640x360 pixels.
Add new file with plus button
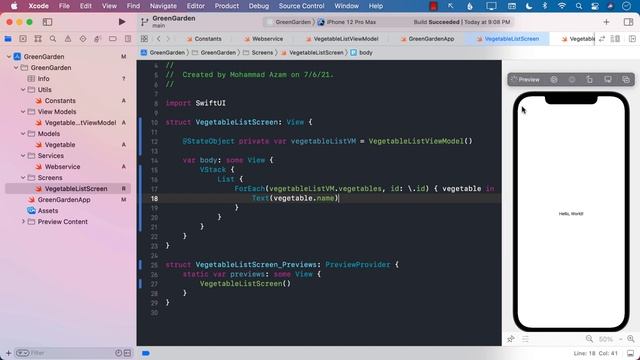8,353
